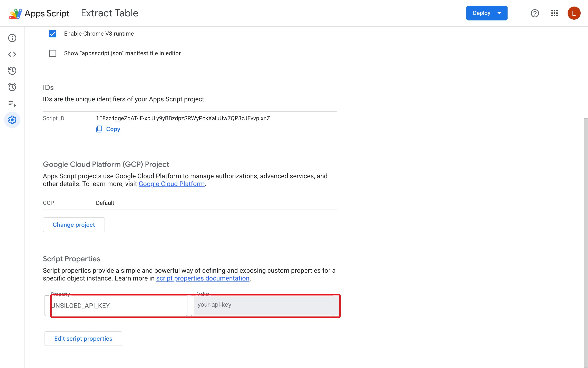588x368 pixels.
Task: Check Show appsscript.json manifest file option
Action: click(53, 53)
